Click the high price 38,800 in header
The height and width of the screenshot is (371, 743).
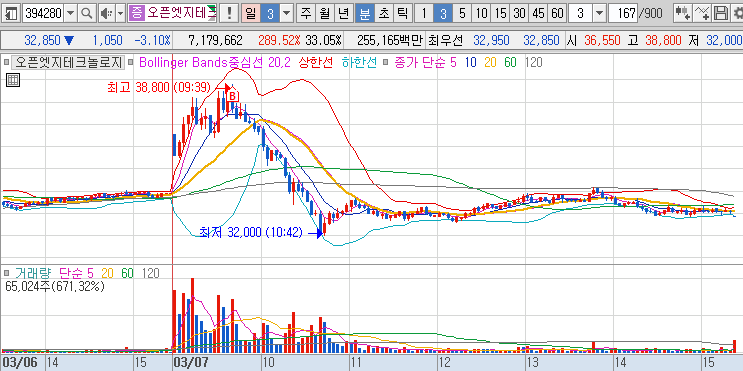coord(663,41)
